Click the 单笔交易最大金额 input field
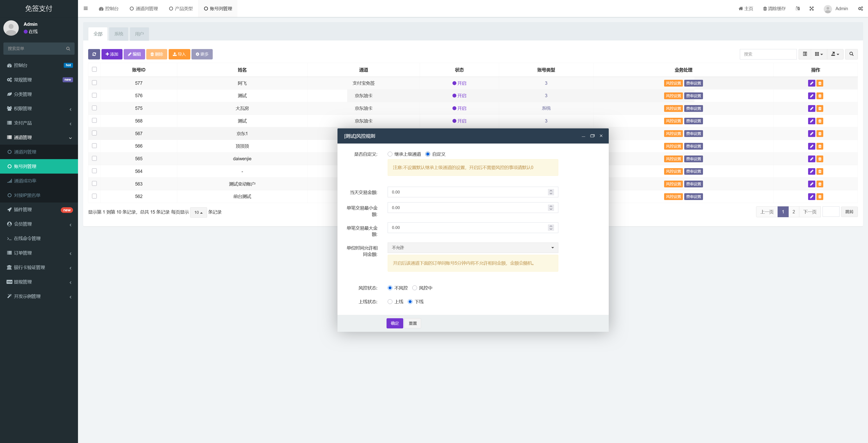Screen dimensions: 868x443 [473, 228]
